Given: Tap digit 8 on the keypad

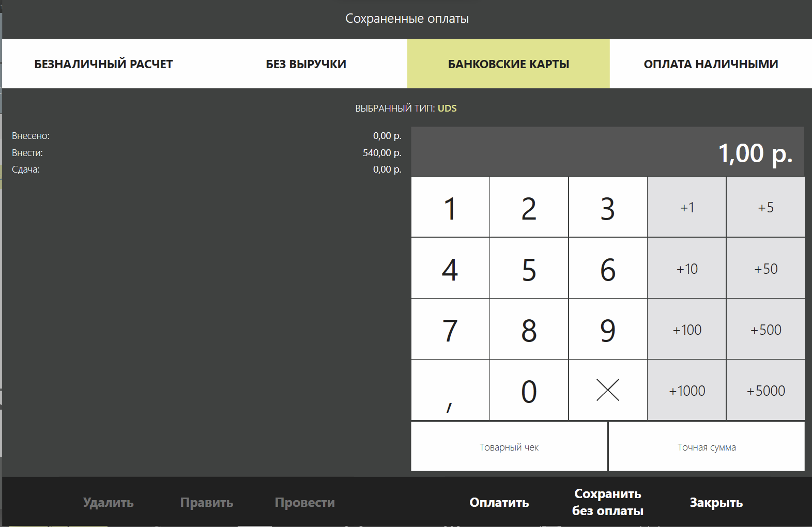Looking at the screenshot, I should click(x=529, y=329).
